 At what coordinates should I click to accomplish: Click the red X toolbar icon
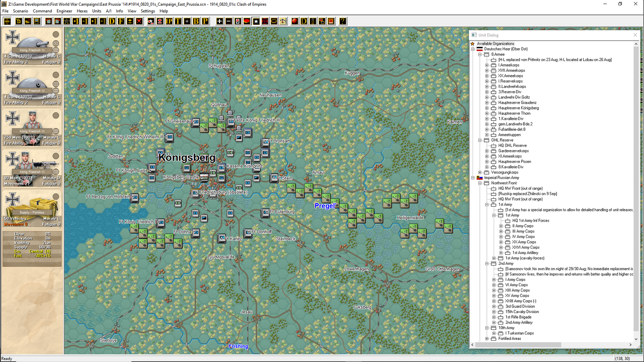pyautogui.click(x=139, y=21)
